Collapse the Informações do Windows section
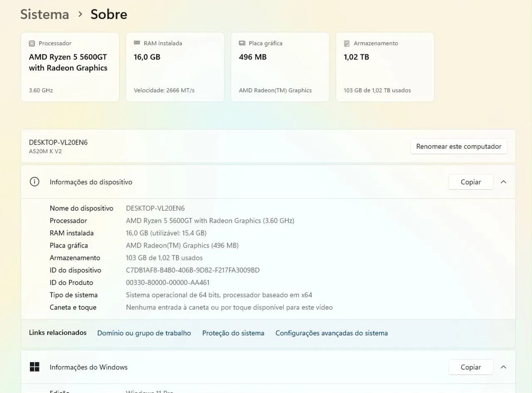Screen dimensions: 532x393 503,367
